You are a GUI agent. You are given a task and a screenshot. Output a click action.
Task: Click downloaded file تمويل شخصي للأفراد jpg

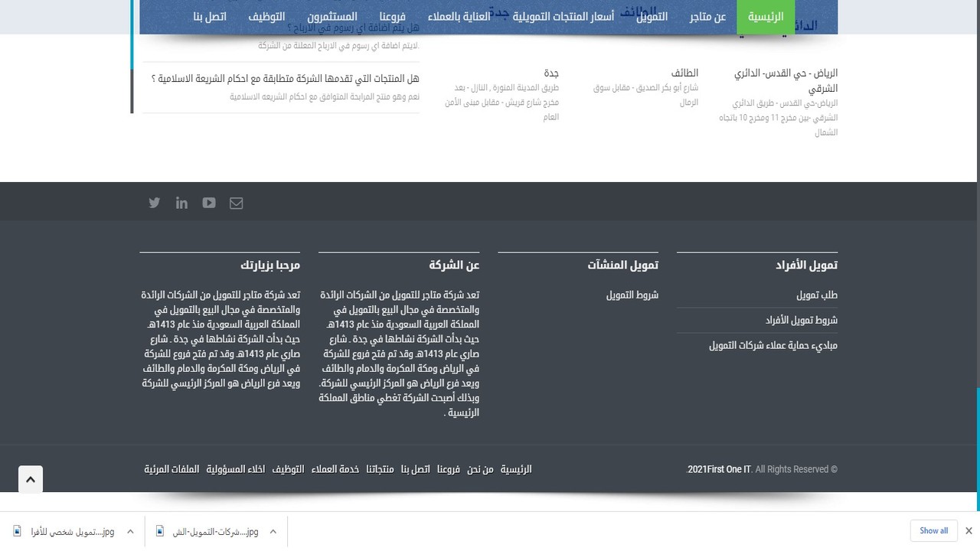[x=72, y=531]
